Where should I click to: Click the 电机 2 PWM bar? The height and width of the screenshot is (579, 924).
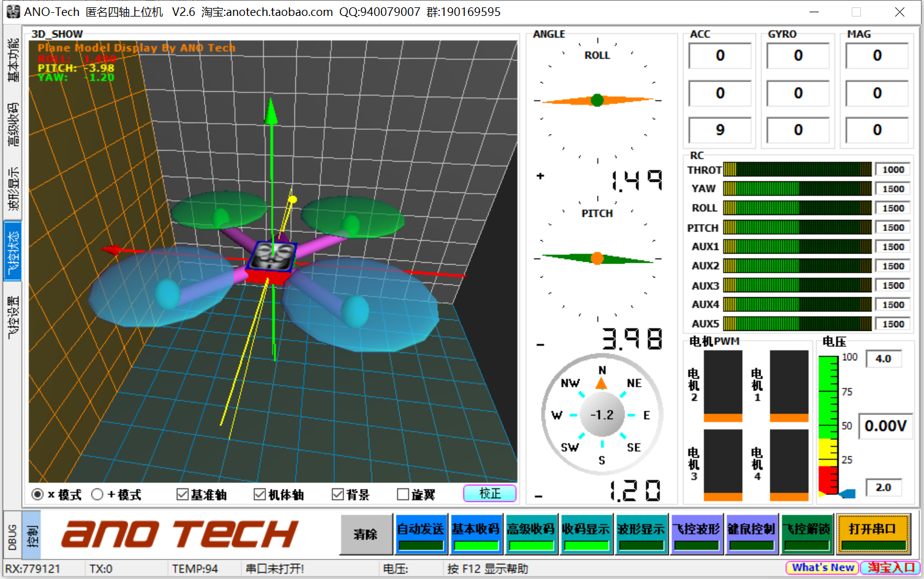(x=723, y=386)
